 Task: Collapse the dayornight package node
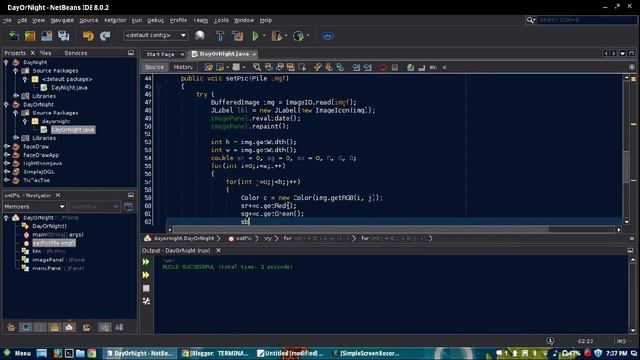[25, 121]
